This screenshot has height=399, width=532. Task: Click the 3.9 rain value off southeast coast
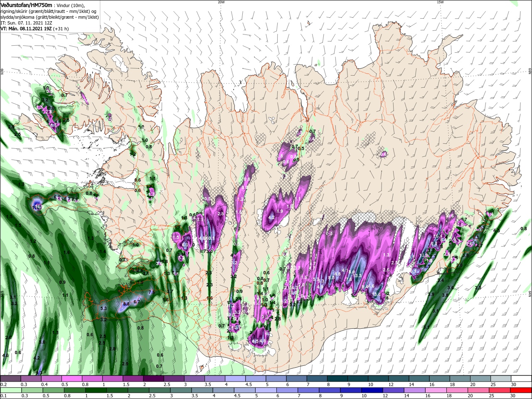431,294
